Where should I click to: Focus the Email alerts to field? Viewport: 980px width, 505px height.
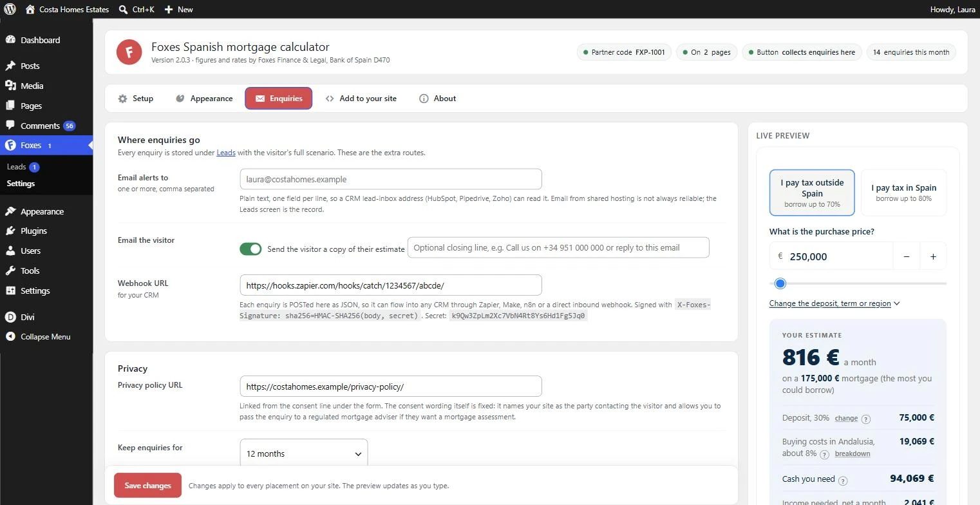point(390,179)
